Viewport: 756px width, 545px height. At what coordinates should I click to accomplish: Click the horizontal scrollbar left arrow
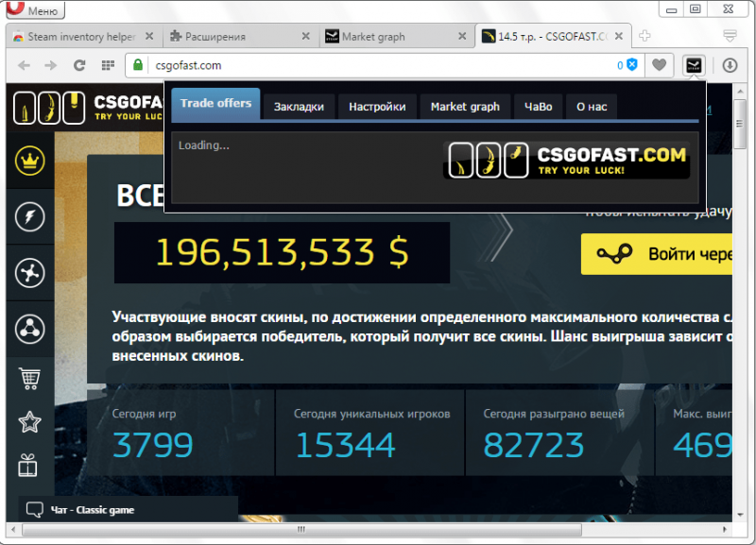tap(13, 530)
